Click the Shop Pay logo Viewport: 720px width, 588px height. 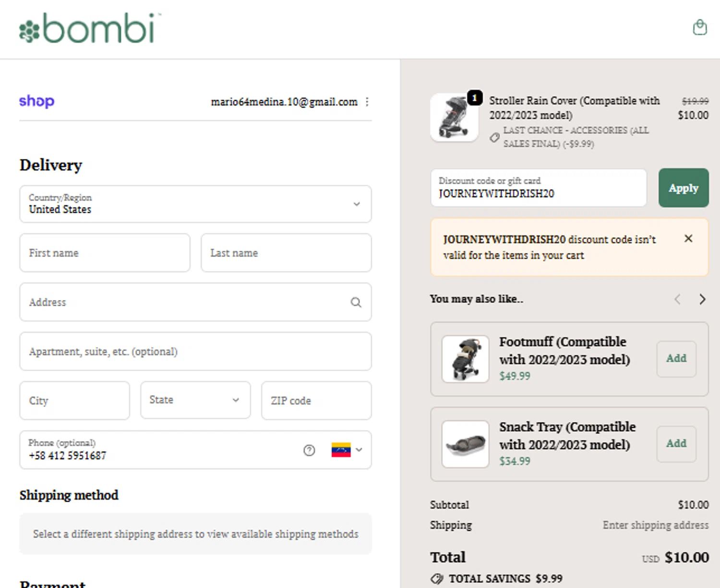coord(36,101)
